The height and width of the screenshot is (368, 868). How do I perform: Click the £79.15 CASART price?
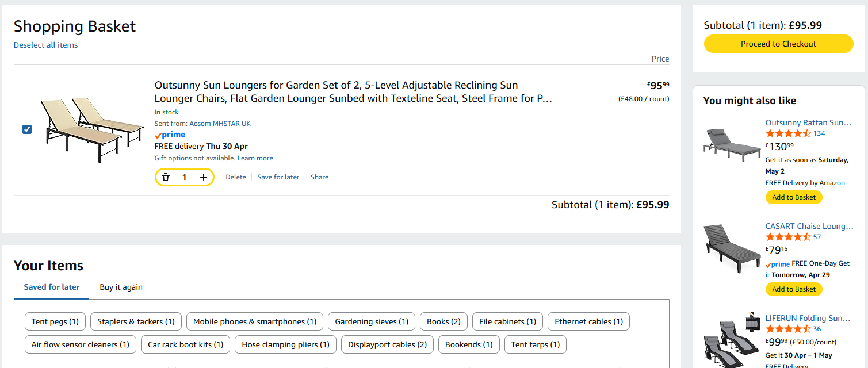click(777, 250)
